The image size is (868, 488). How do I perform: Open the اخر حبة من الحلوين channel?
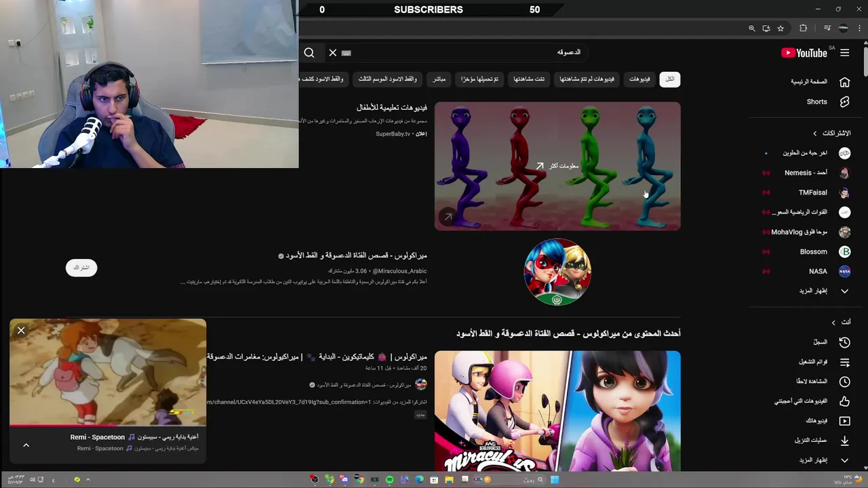pyautogui.click(x=807, y=153)
